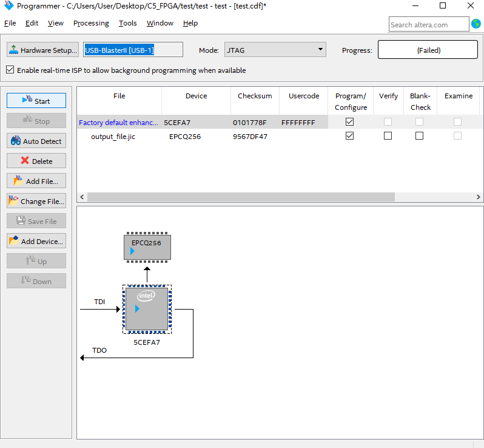The width and height of the screenshot is (484, 448).
Task: Uncheck Program/Configure for output_file.jic
Action: [x=349, y=136]
